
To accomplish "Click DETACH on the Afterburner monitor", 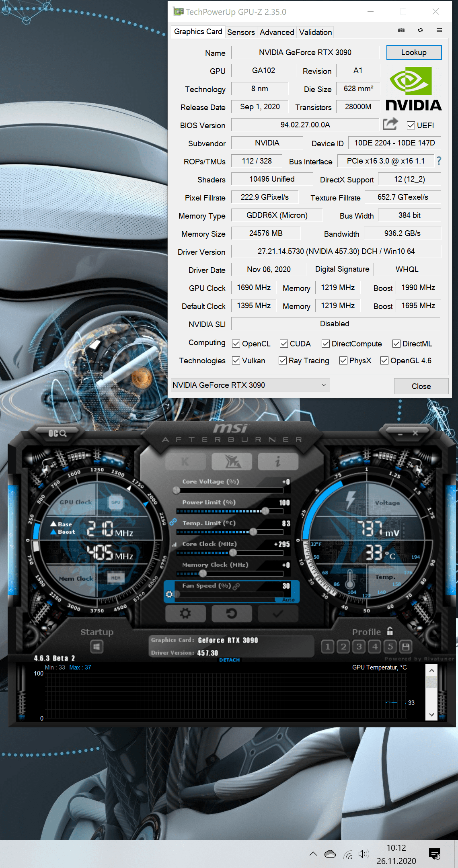I will [230, 660].
